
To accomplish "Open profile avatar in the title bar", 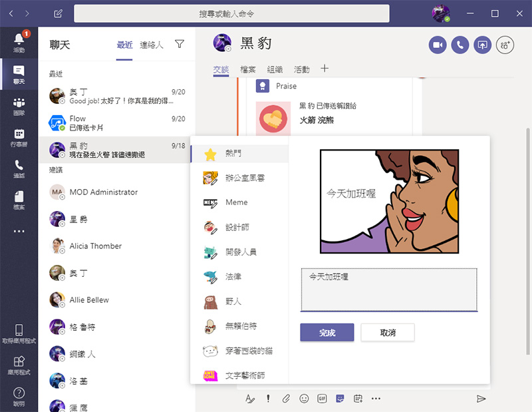I will click(x=441, y=13).
